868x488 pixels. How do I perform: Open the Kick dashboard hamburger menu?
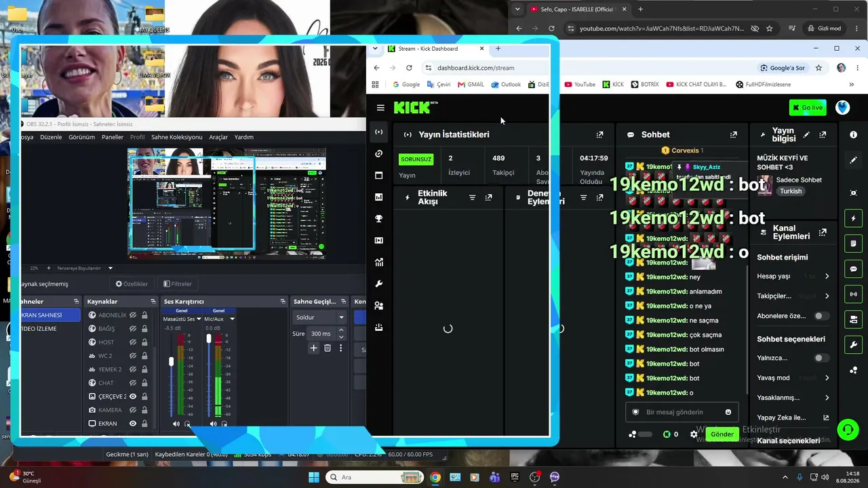pos(380,108)
